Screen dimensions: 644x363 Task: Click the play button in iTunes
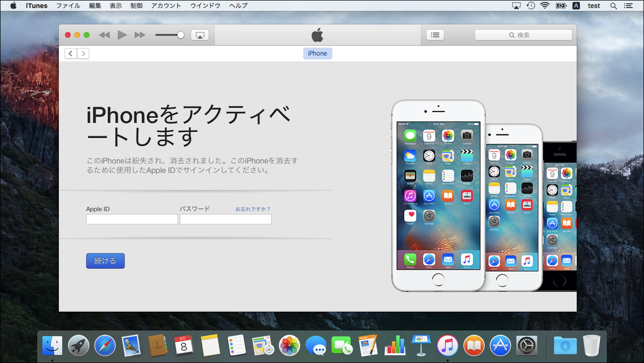[122, 35]
